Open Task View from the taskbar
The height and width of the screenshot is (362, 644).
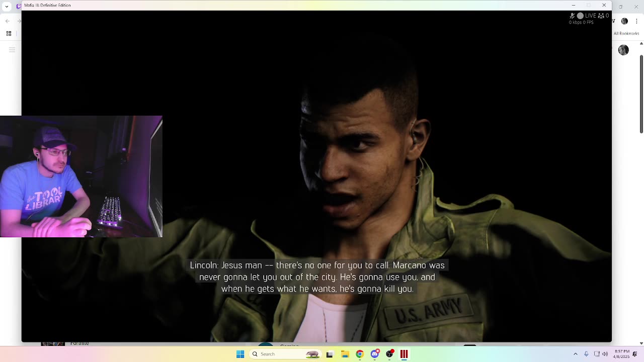[330, 354]
